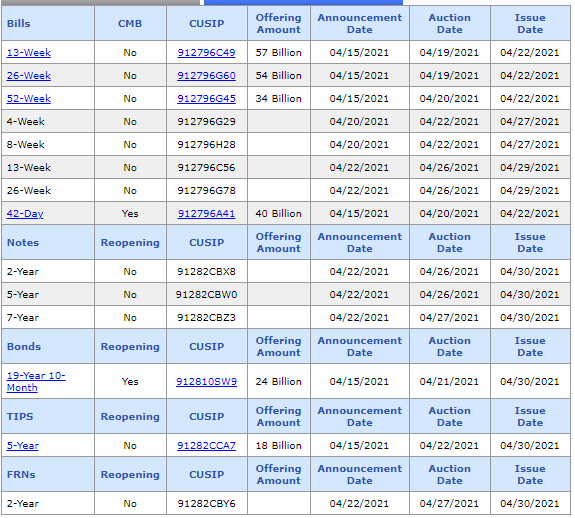Open the 5-Year TIPS link

pos(23,446)
